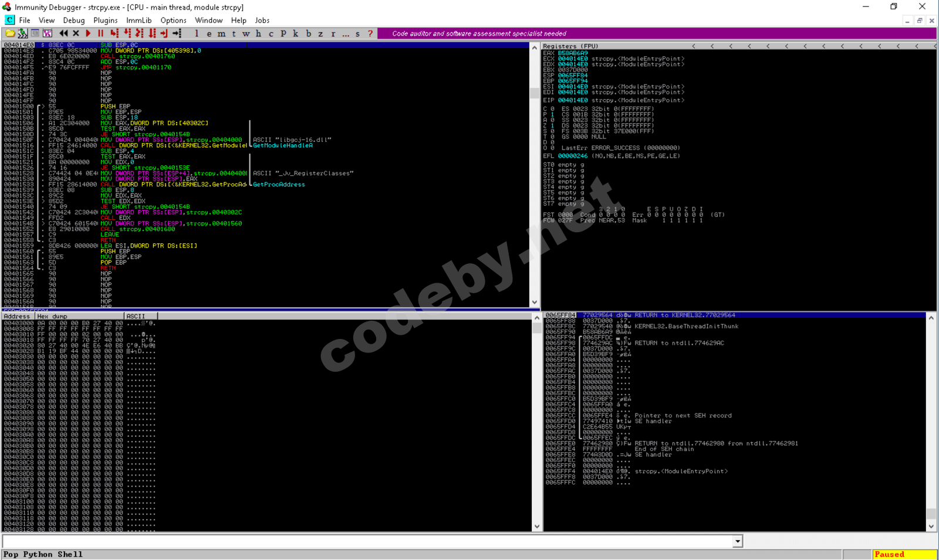The width and height of the screenshot is (939, 560).
Task: Show References via the r icon
Action: pyautogui.click(x=333, y=33)
